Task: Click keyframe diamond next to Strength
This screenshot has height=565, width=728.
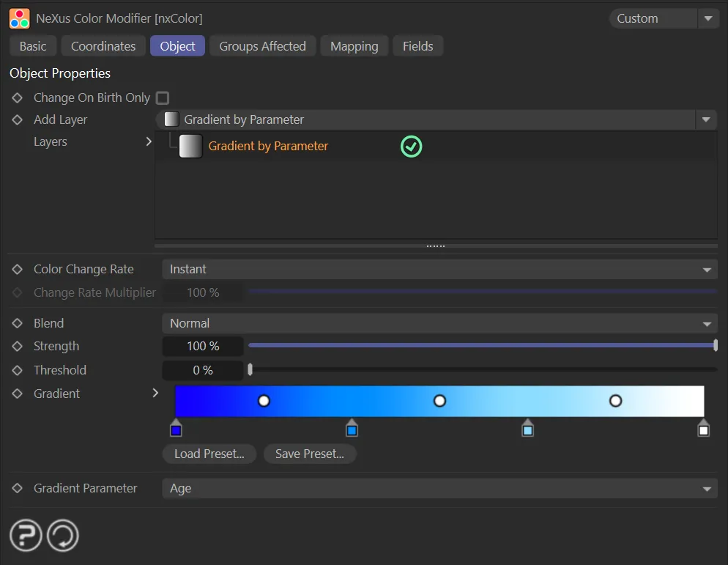Action: (18, 346)
